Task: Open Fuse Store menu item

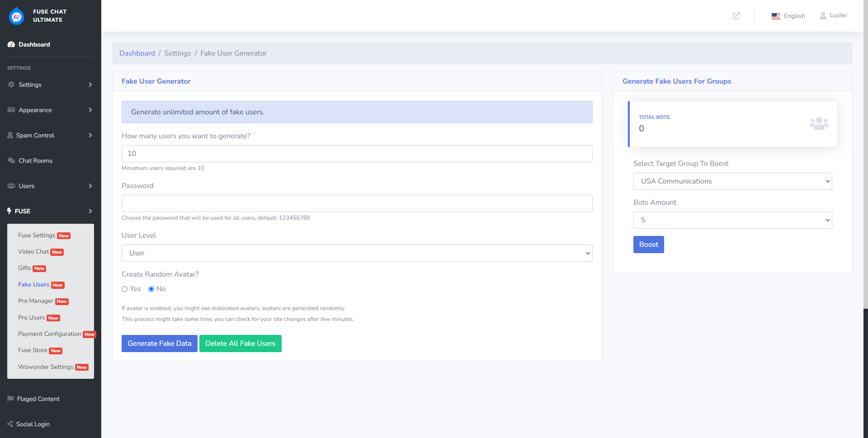Action: click(40, 350)
